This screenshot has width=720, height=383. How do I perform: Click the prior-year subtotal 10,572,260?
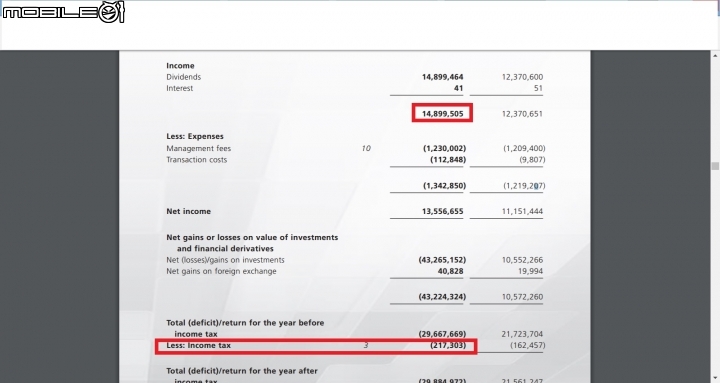522,297
